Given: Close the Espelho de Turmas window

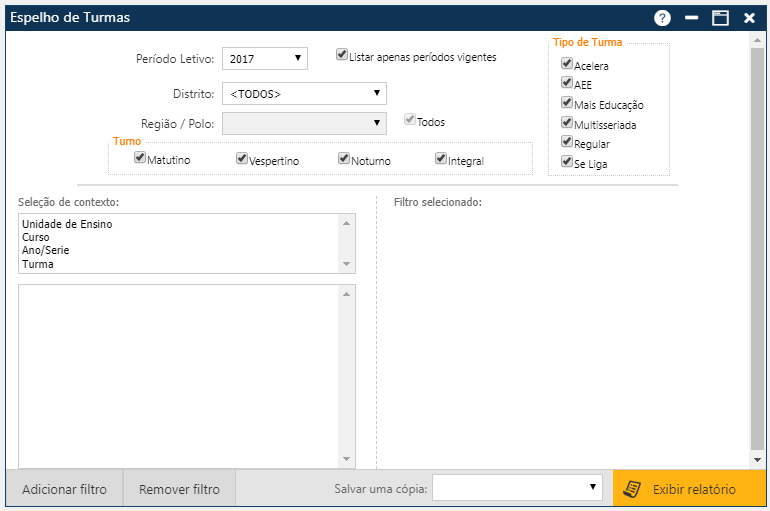Looking at the screenshot, I should [x=749, y=18].
